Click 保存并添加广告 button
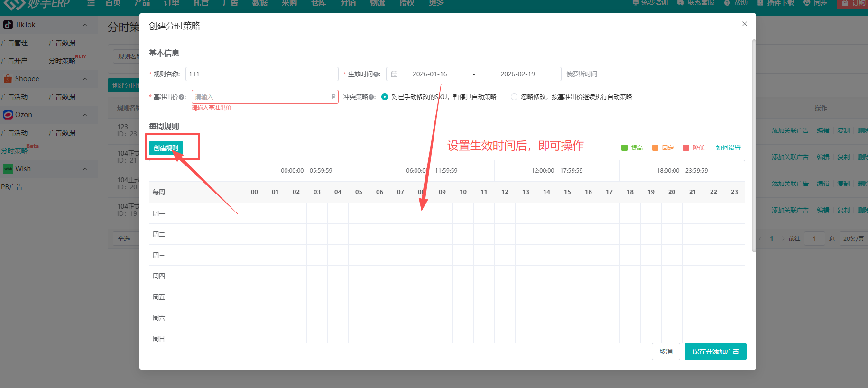Image resolution: width=868 pixels, height=388 pixels. tap(715, 351)
